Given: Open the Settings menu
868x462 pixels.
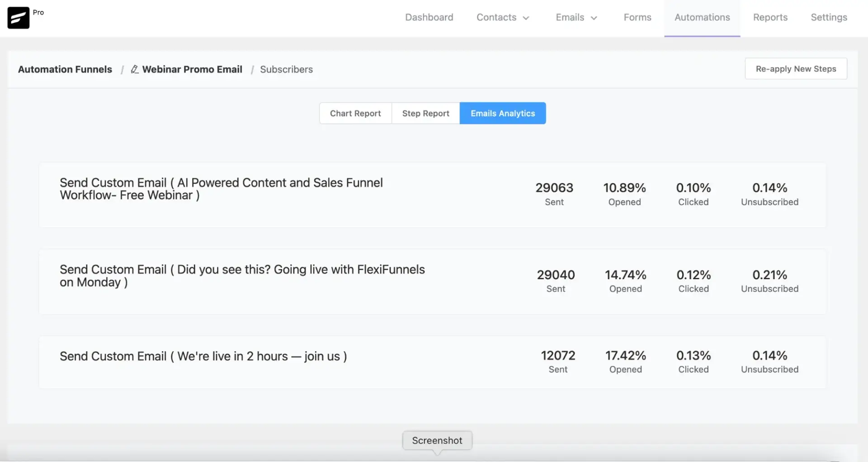Looking at the screenshot, I should 829,17.
